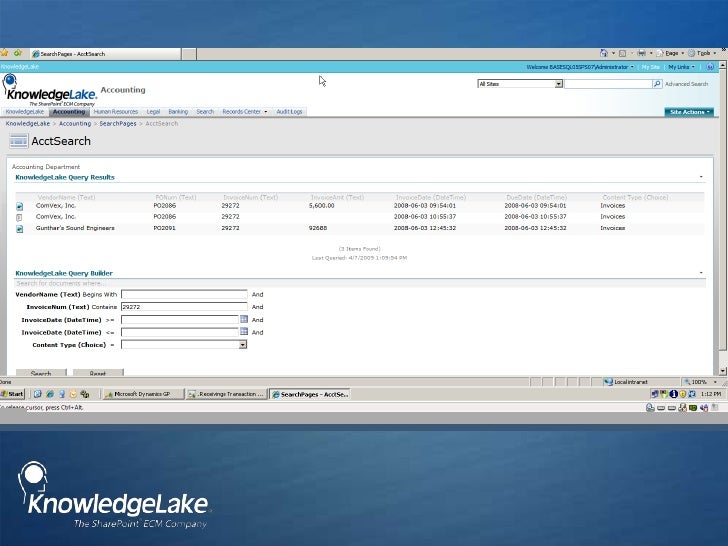
Task: Click the Reset button in Query Builder
Action: [98, 373]
